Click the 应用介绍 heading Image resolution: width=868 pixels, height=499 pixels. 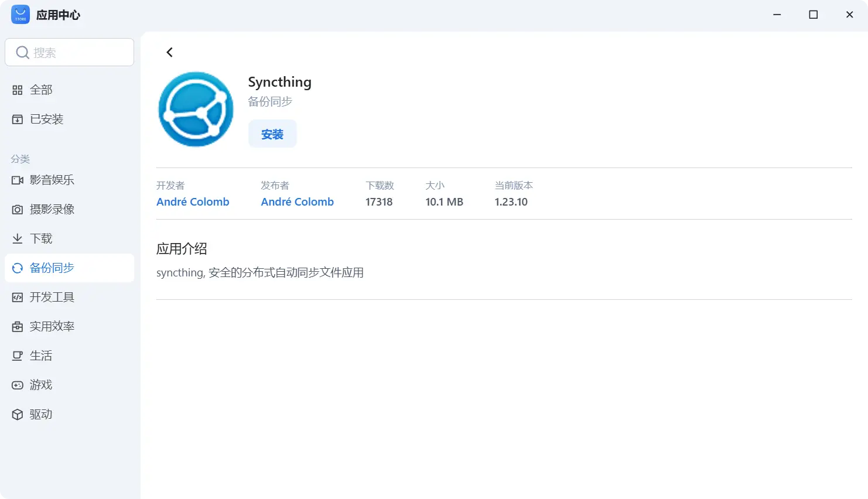182,248
